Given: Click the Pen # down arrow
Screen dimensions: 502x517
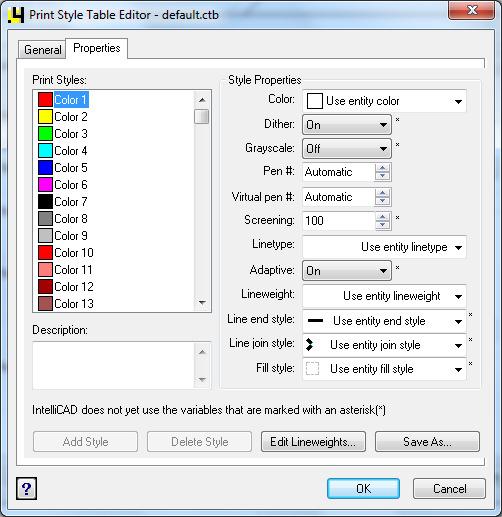Looking at the screenshot, I should [x=382, y=176].
